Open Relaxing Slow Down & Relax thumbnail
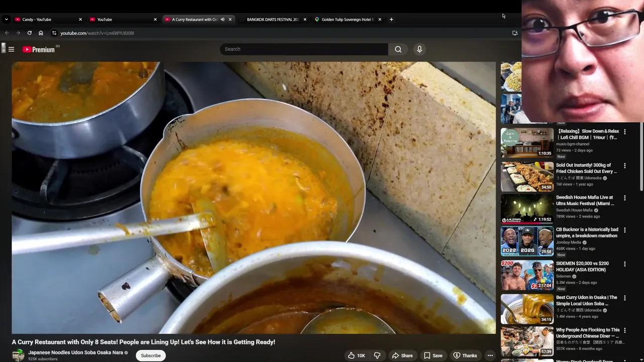 tap(527, 143)
